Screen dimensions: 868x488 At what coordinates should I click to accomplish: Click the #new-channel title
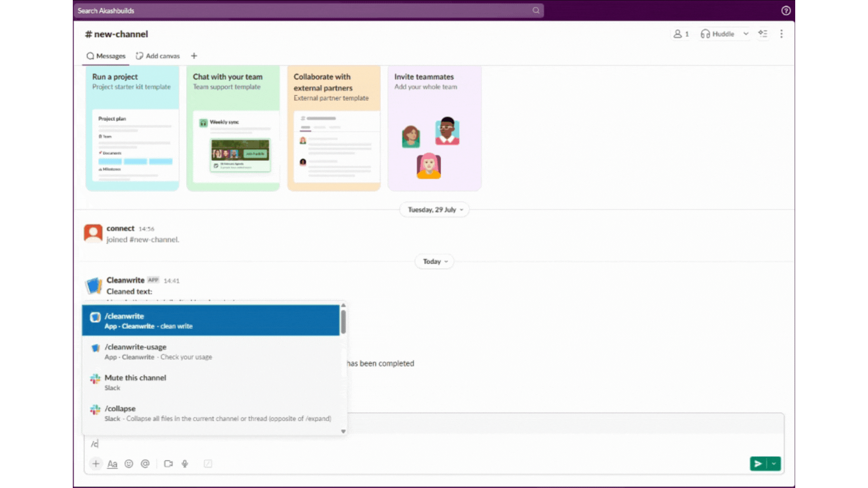pos(117,34)
